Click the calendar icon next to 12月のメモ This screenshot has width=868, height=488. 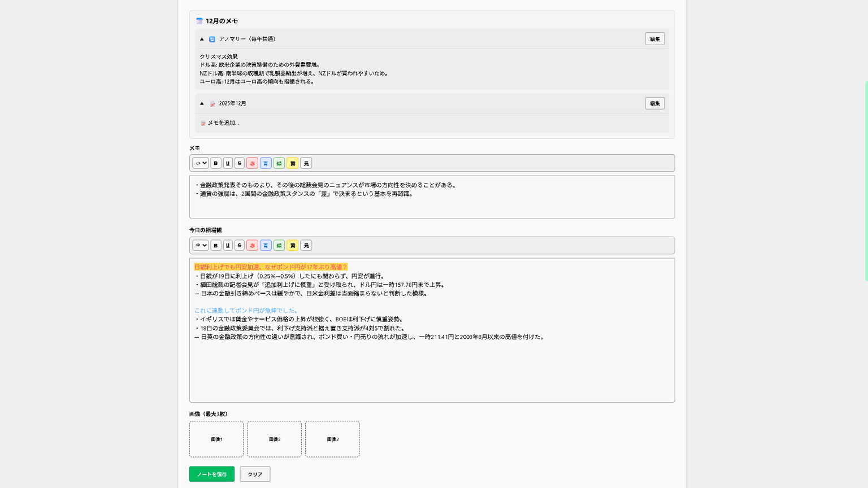(x=199, y=20)
